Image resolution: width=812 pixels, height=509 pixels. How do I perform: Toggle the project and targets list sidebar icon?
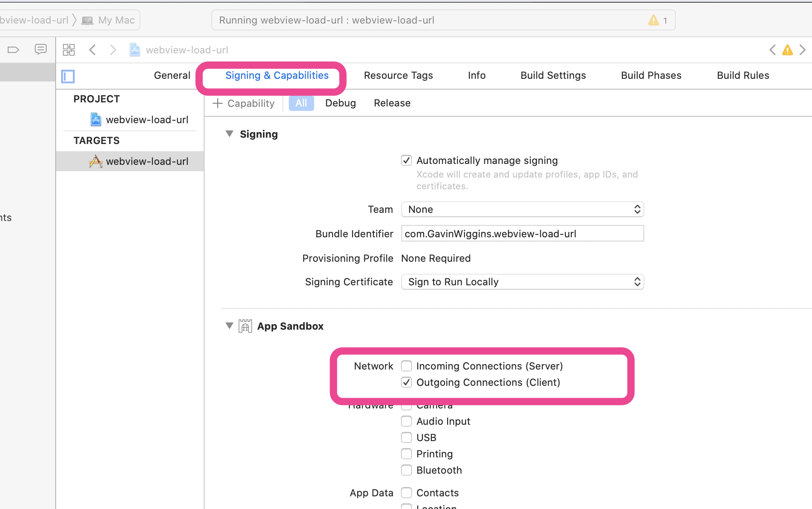pos(68,76)
